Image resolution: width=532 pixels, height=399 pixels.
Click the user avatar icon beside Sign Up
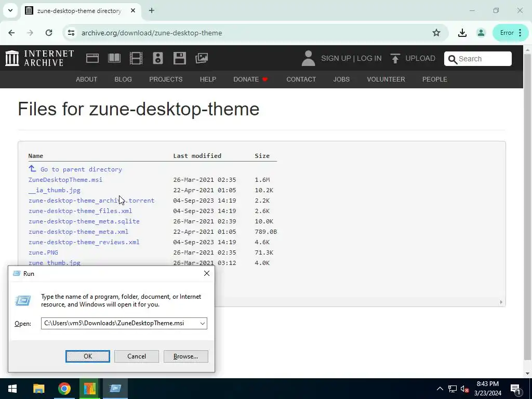click(x=308, y=58)
